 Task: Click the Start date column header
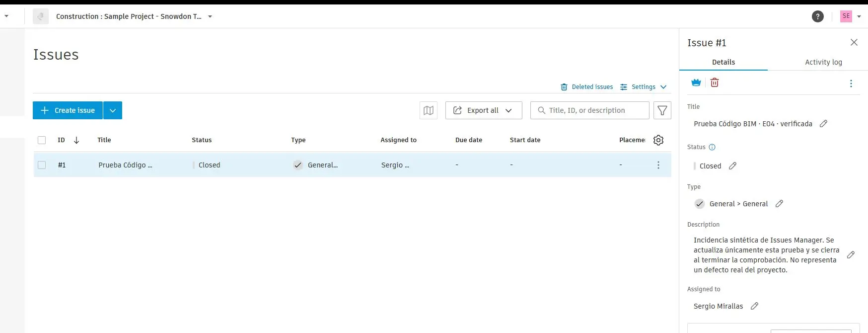(525, 140)
